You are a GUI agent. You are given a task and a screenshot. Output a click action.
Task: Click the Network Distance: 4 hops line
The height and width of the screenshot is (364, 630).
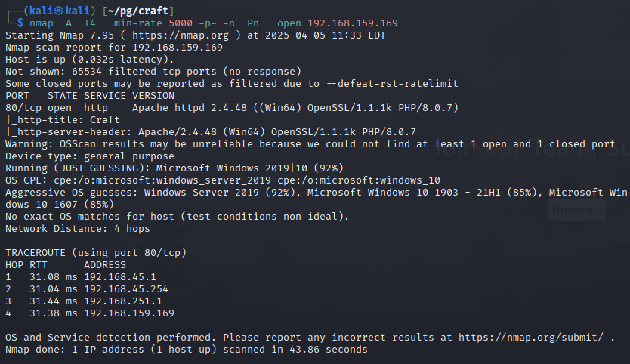tap(78, 229)
